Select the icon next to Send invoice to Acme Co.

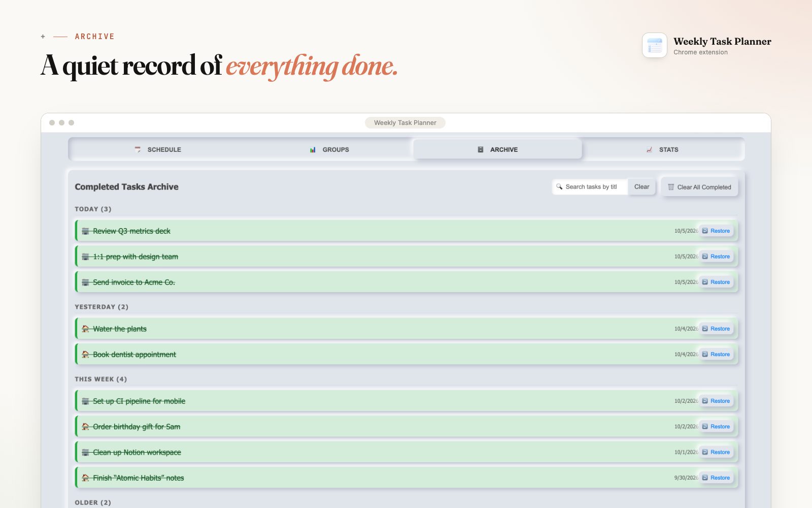tap(85, 282)
